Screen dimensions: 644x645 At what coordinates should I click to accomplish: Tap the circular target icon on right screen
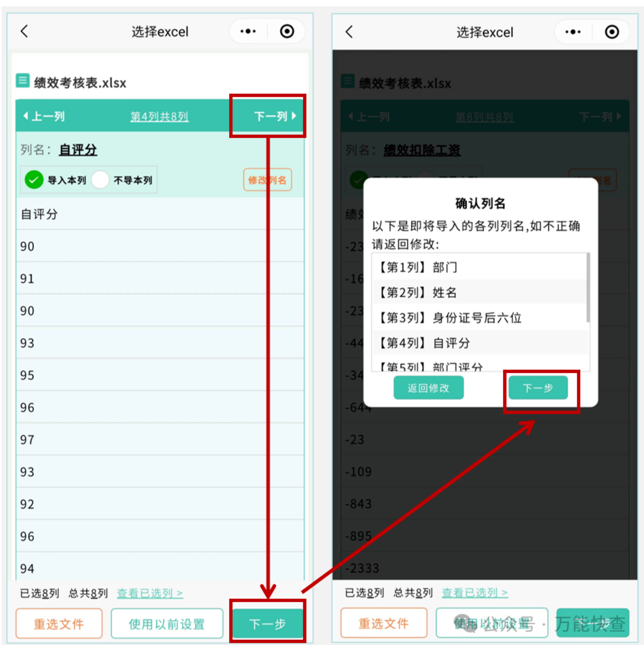pos(612,32)
